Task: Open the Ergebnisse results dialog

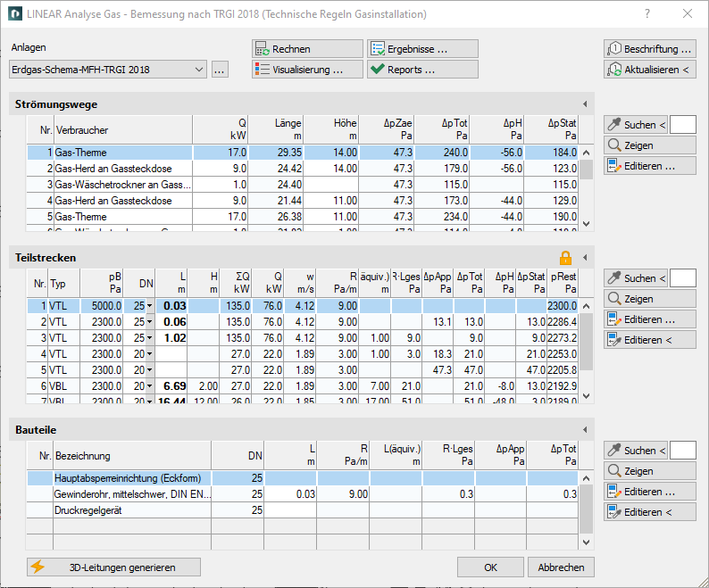Action: (422, 49)
